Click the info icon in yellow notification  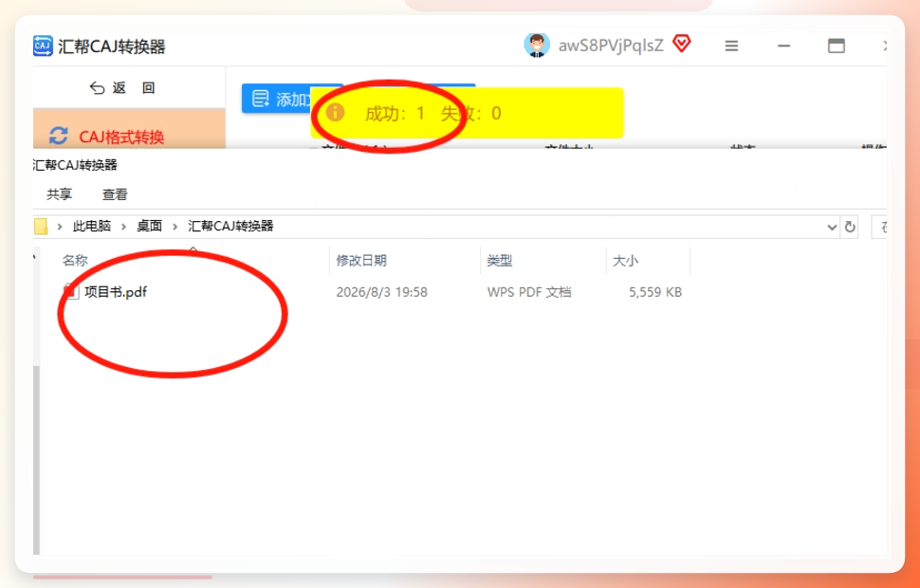coord(335,112)
